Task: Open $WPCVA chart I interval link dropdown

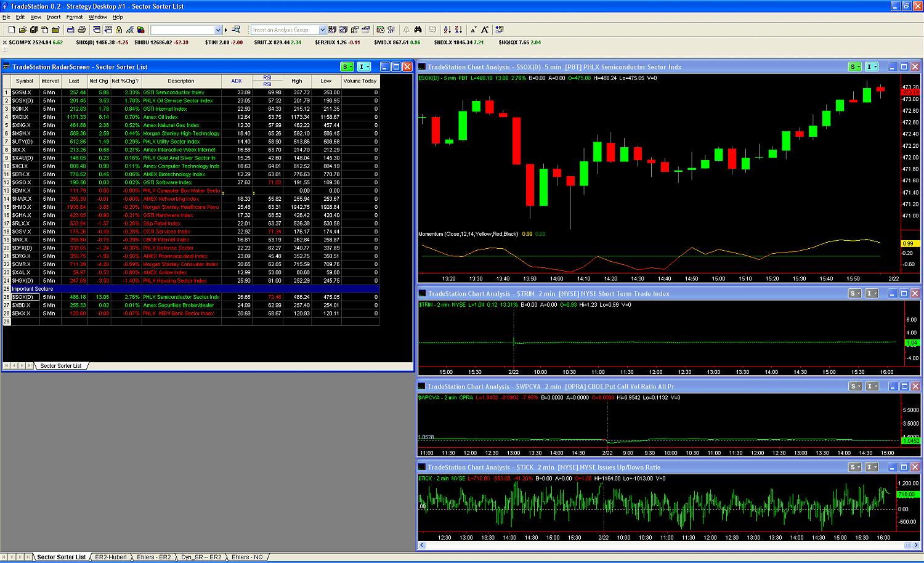Action: (872, 386)
